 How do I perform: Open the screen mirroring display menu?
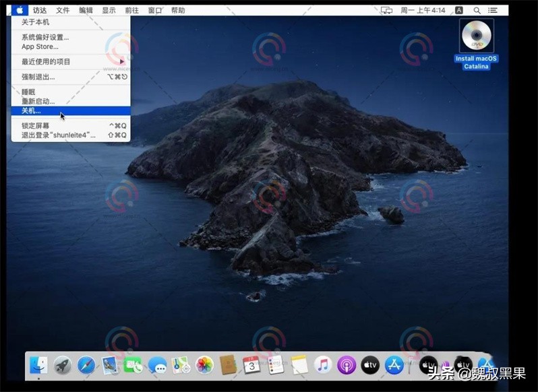tap(386, 10)
